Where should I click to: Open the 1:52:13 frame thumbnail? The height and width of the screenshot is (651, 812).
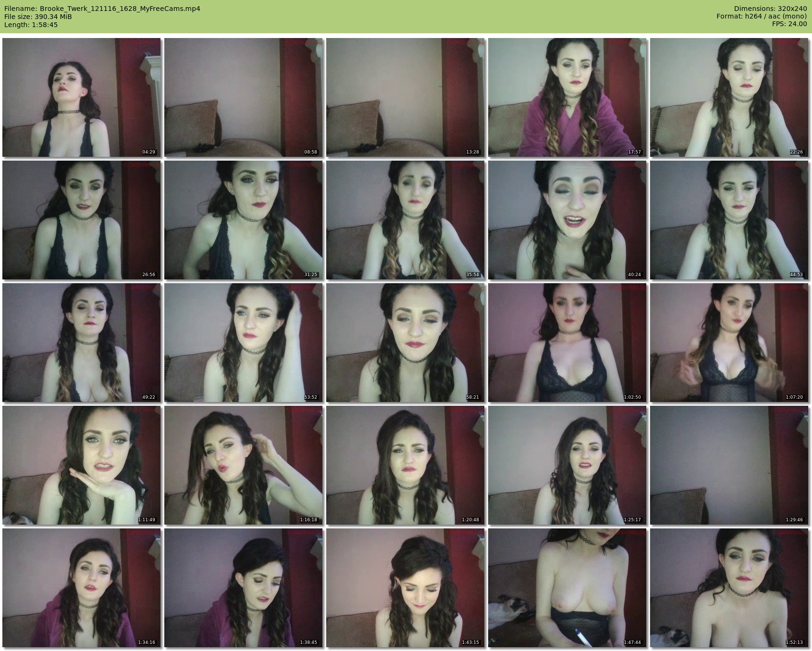(x=729, y=588)
